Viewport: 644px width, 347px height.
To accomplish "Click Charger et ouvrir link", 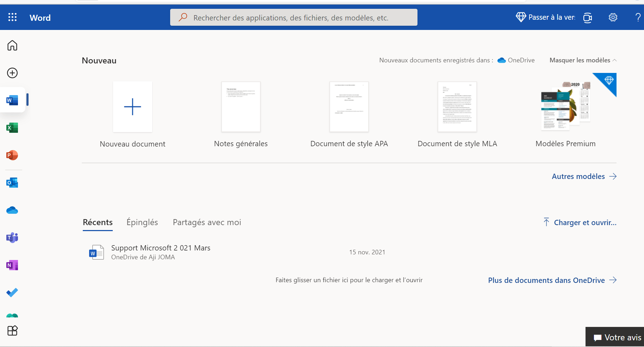I will 585,223.
